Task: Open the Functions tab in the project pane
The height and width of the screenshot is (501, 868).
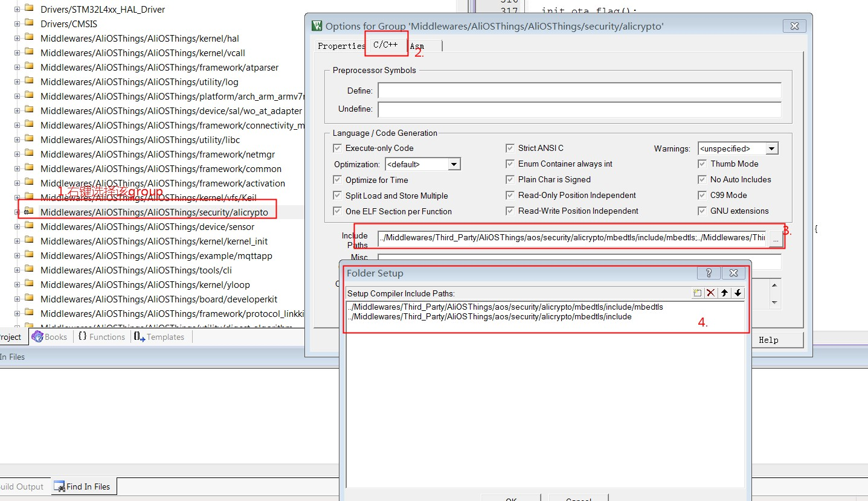Action: (101, 337)
